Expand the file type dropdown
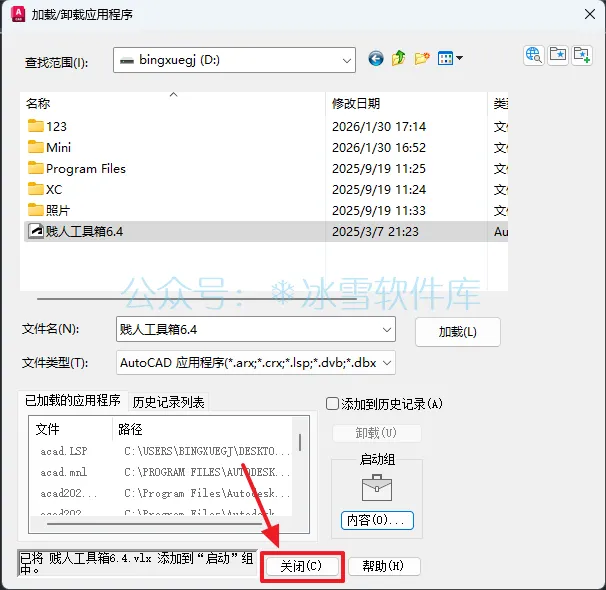The width and height of the screenshot is (606, 590). coord(386,363)
